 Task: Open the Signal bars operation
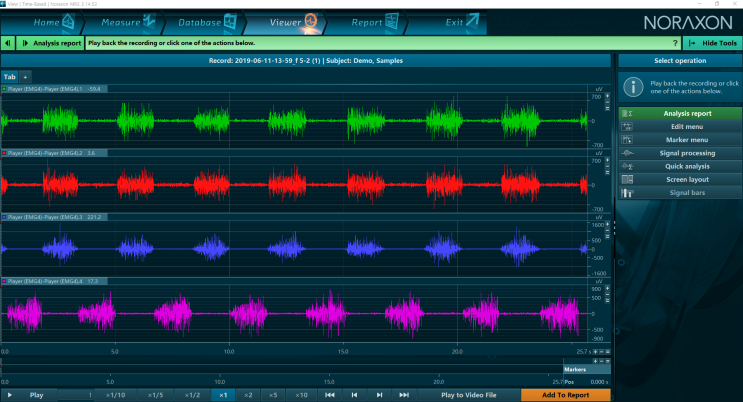(680, 193)
